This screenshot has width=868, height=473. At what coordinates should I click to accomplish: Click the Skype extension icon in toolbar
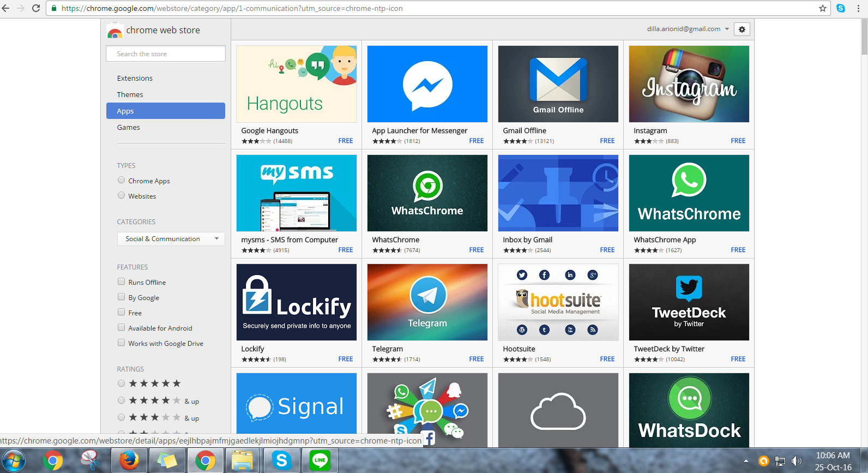pos(841,8)
